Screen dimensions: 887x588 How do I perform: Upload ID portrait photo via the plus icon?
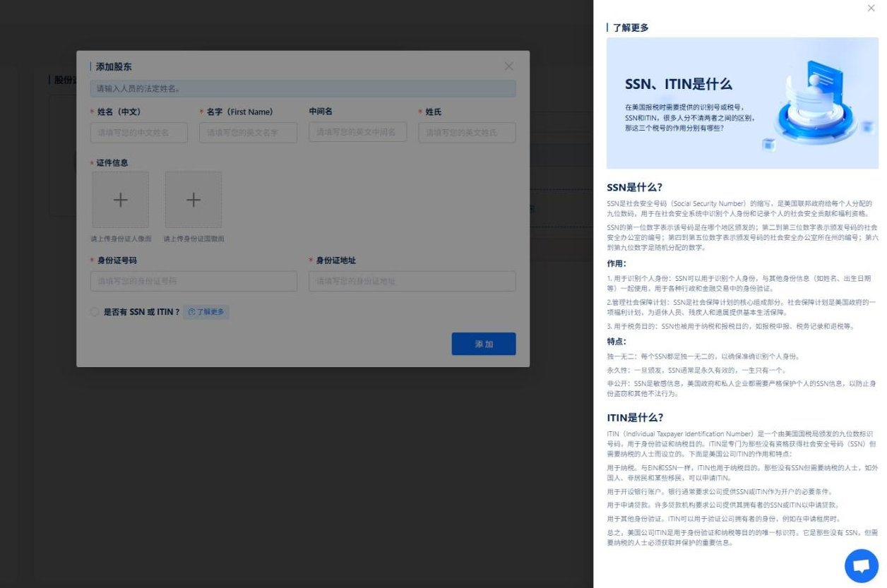coord(120,200)
